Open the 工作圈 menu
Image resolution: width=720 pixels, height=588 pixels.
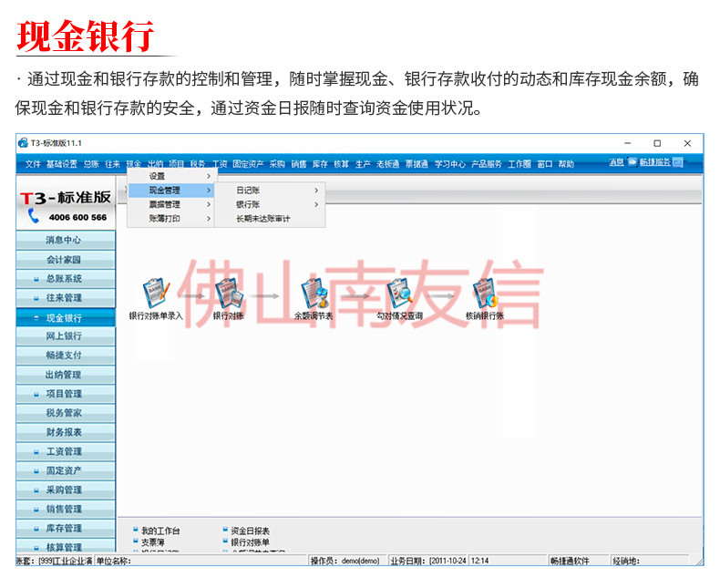519,164
